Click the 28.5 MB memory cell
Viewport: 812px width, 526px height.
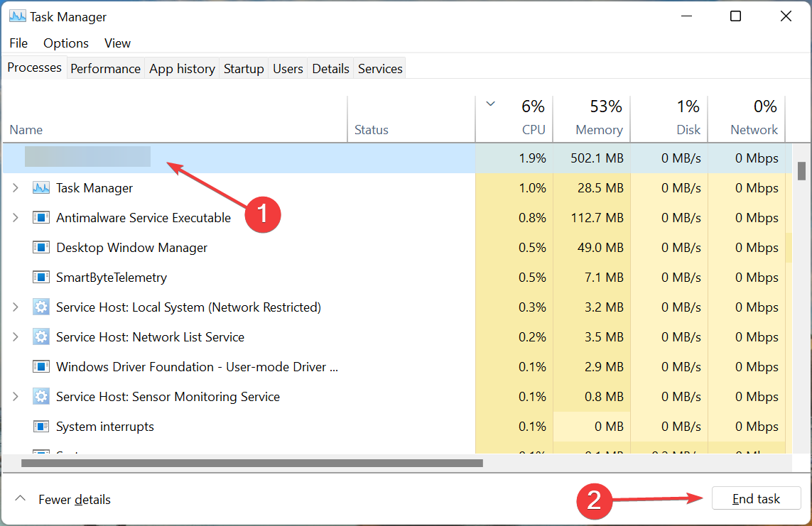click(591, 187)
